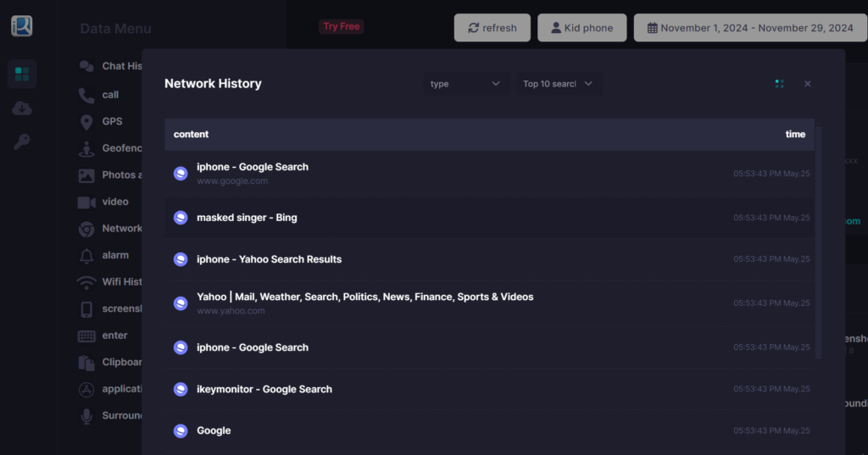
Task: Click the time column header
Action: (795, 134)
